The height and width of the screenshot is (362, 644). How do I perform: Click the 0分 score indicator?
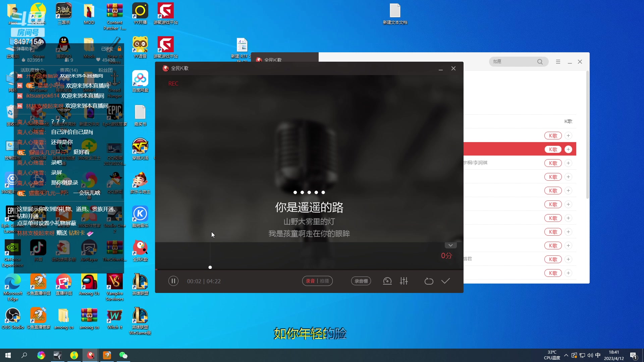[x=446, y=256]
